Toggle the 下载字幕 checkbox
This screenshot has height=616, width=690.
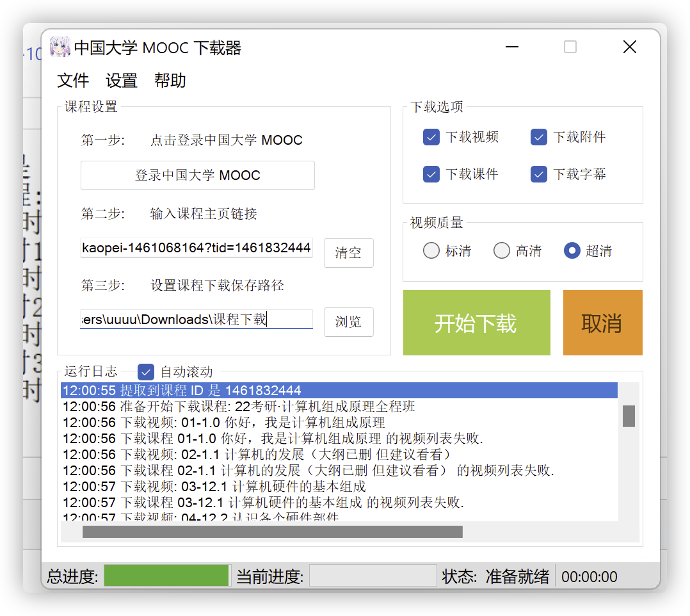539,174
